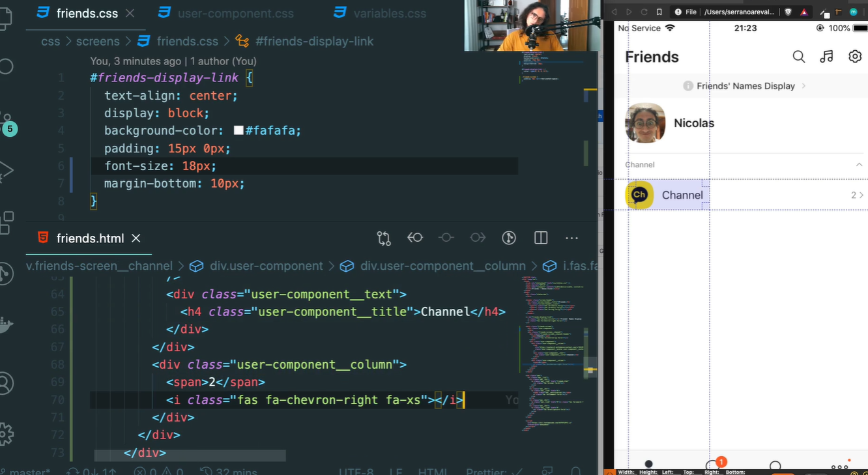868x475 pixels.
Task: Collapse the Channel section chevron
Action: [859, 165]
